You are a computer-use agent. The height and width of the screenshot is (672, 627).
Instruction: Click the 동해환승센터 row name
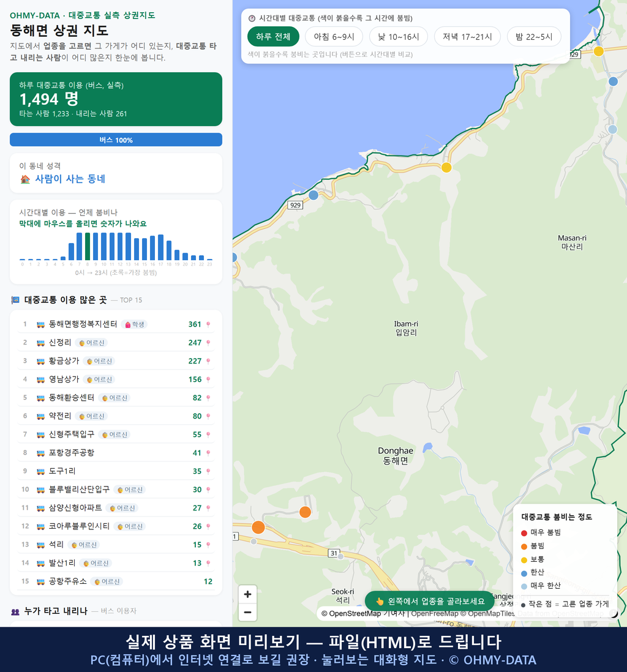(x=72, y=398)
